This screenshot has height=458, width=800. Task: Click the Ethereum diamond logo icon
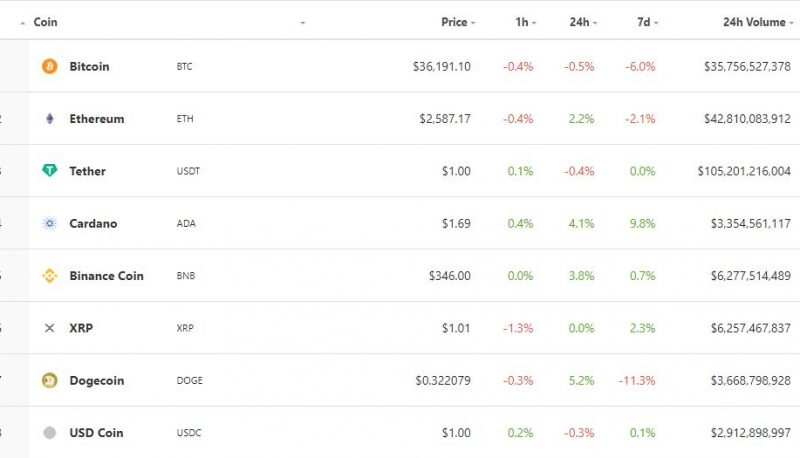(49, 119)
